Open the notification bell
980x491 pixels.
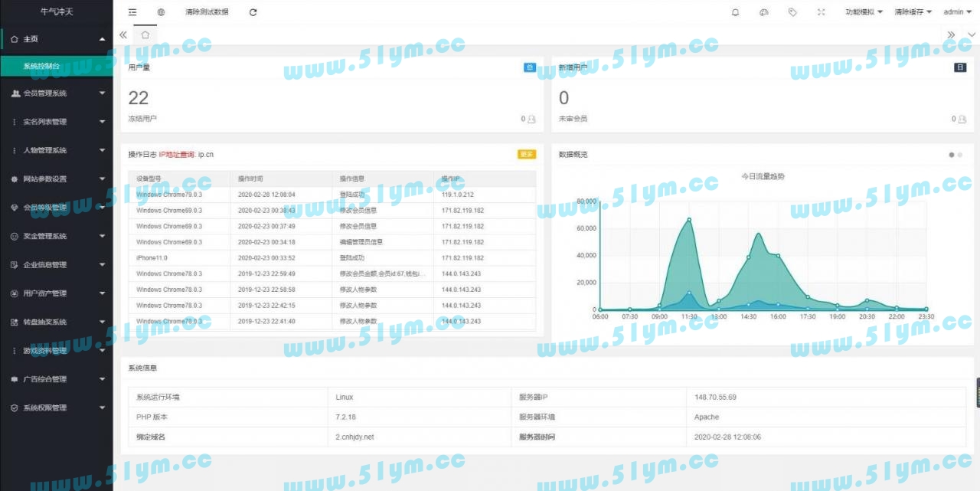(x=736, y=12)
